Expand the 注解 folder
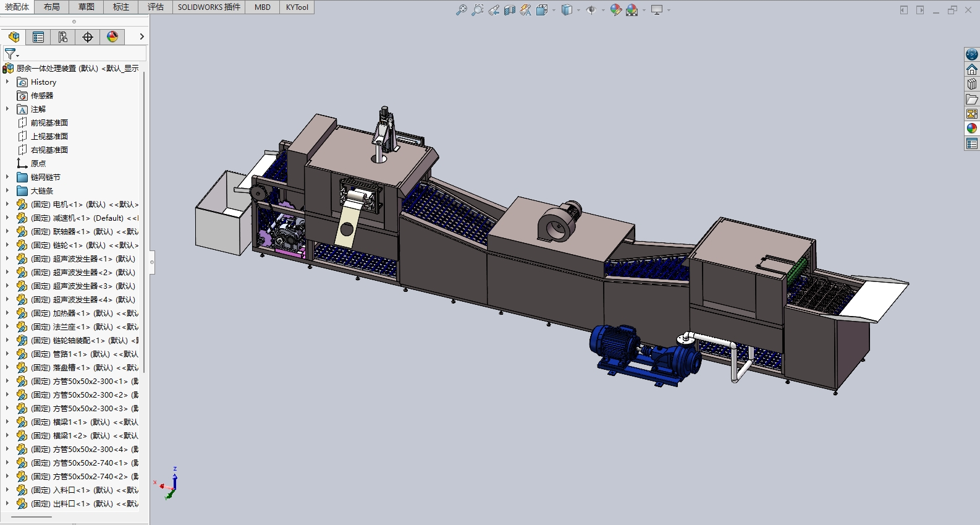The image size is (980, 525). [7, 109]
